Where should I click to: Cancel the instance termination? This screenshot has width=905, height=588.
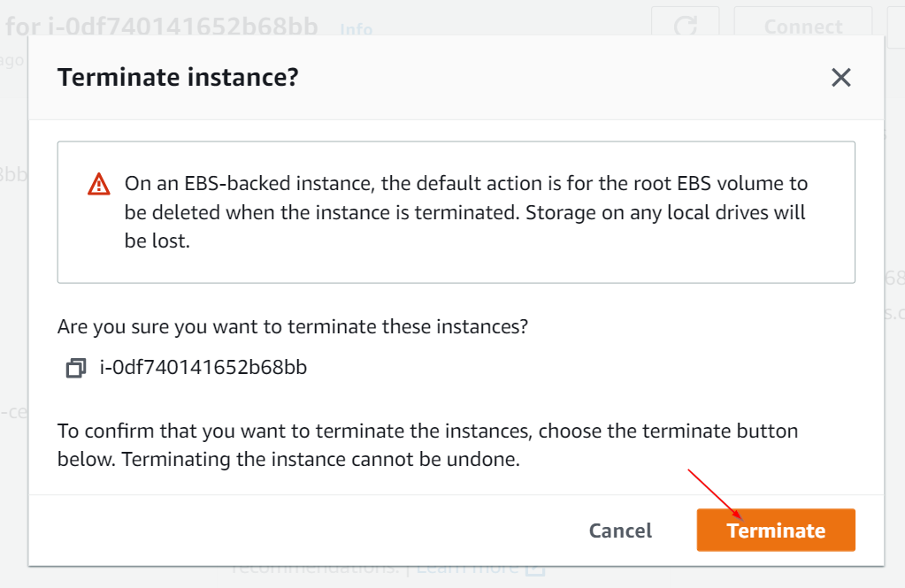620,531
